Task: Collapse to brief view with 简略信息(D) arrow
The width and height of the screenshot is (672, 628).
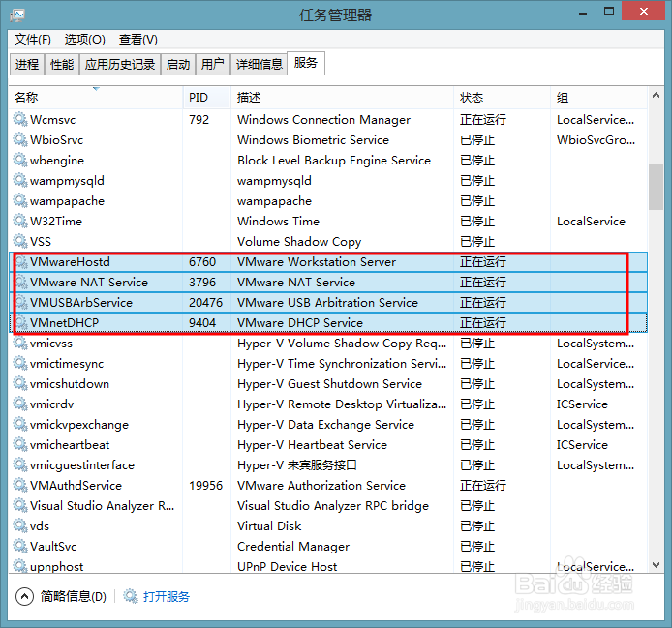Action: click(24, 596)
